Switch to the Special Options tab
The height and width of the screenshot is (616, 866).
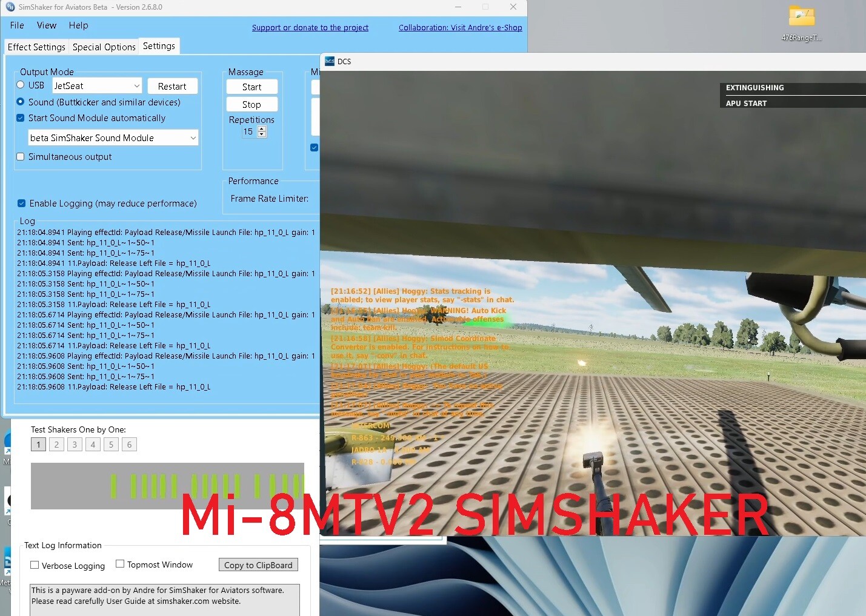[x=104, y=47]
